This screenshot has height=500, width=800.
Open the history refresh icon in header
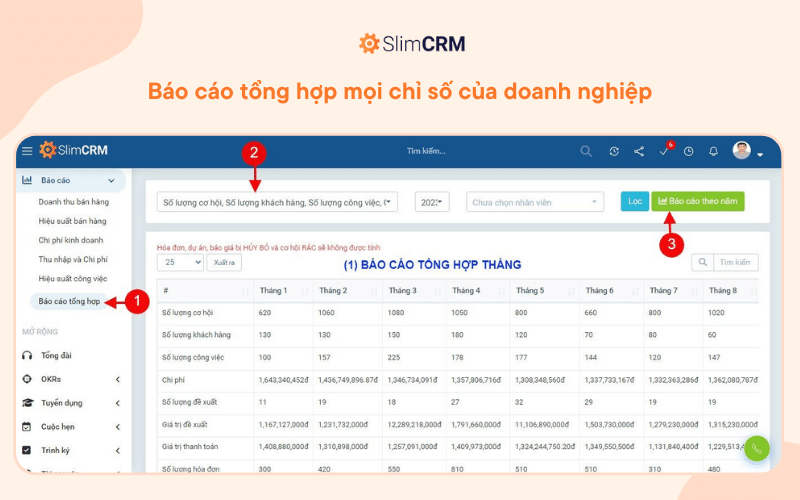[614, 152]
